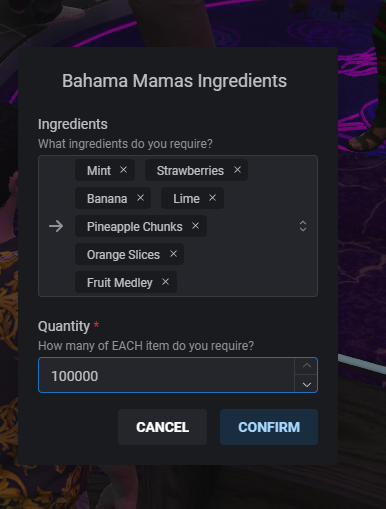Select the Mint ingredient chip label
386x509 pixels.
99,171
